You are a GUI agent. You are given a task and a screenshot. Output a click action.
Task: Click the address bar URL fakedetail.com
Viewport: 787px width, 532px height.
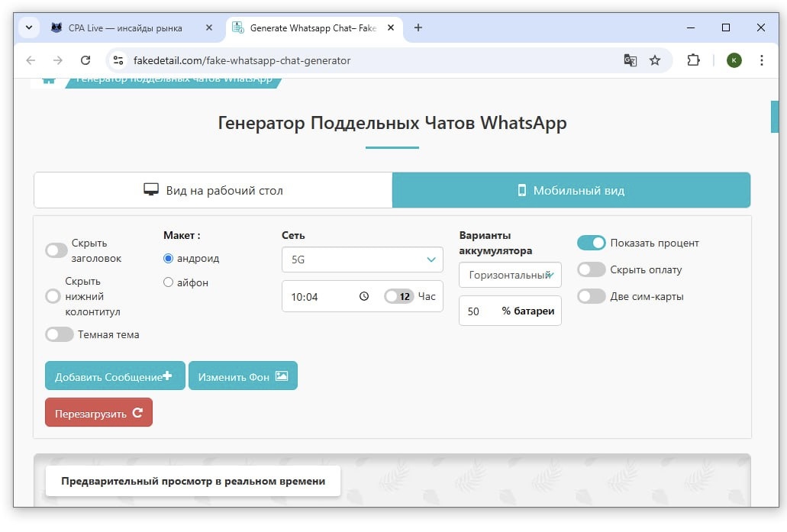(242, 60)
